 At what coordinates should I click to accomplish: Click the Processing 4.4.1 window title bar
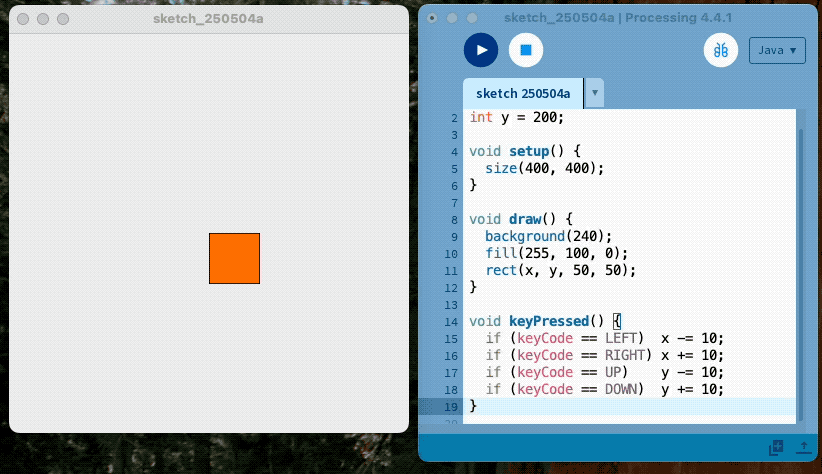[618, 18]
